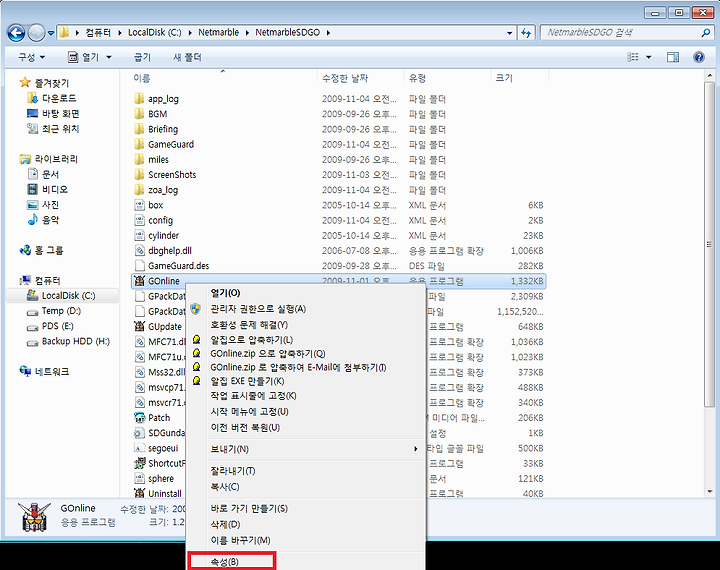
Task: Open the recent pages dropdown arrow
Action: 51,33
